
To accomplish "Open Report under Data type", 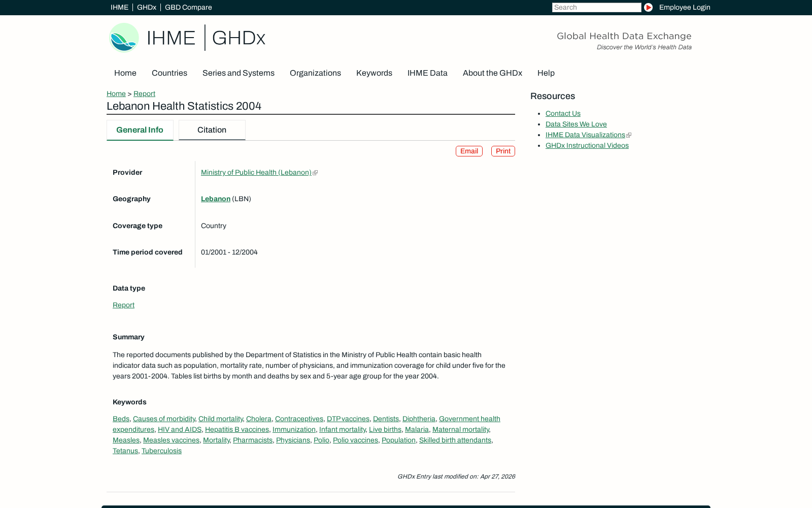I will point(123,305).
